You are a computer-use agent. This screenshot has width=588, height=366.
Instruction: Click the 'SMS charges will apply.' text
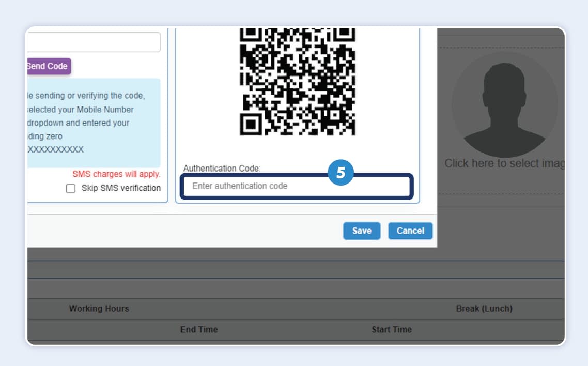tap(116, 174)
